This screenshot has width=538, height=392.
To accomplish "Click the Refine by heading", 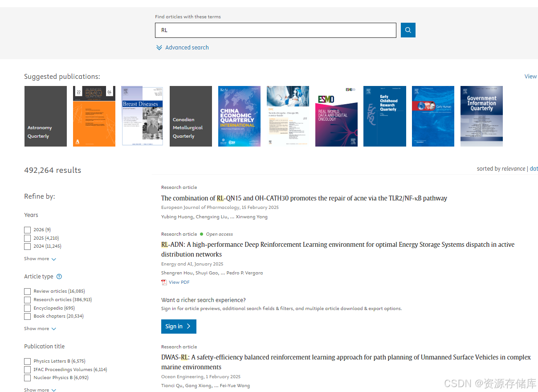I will point(40,196).
